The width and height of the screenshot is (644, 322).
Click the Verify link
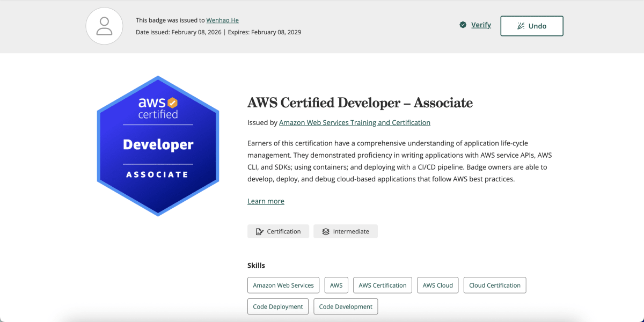[481, 25]
